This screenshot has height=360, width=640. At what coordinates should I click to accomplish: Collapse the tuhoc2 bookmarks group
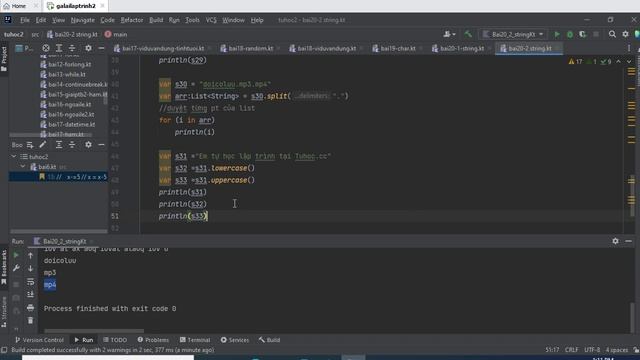pyautogui.click(x=14, y=157)
